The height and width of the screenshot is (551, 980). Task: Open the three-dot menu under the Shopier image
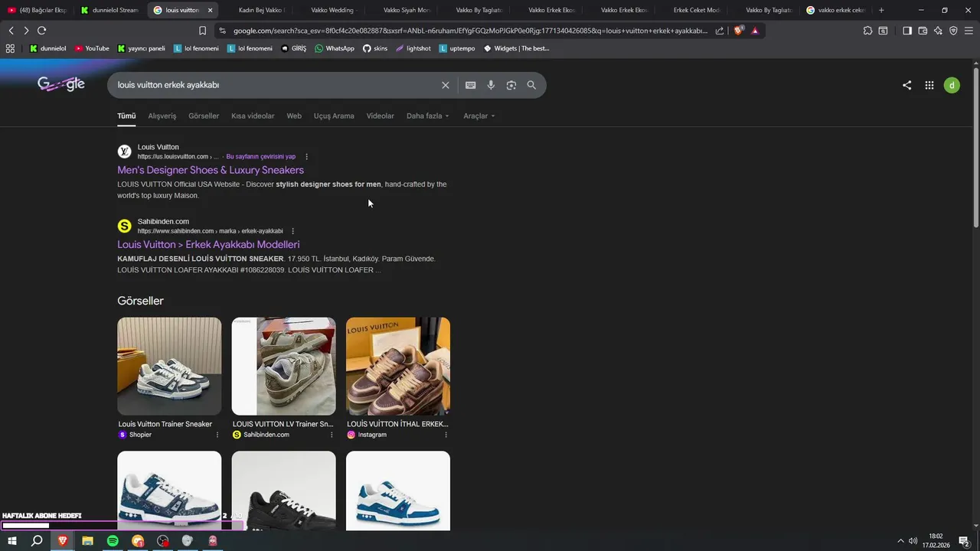click(217, 435)
